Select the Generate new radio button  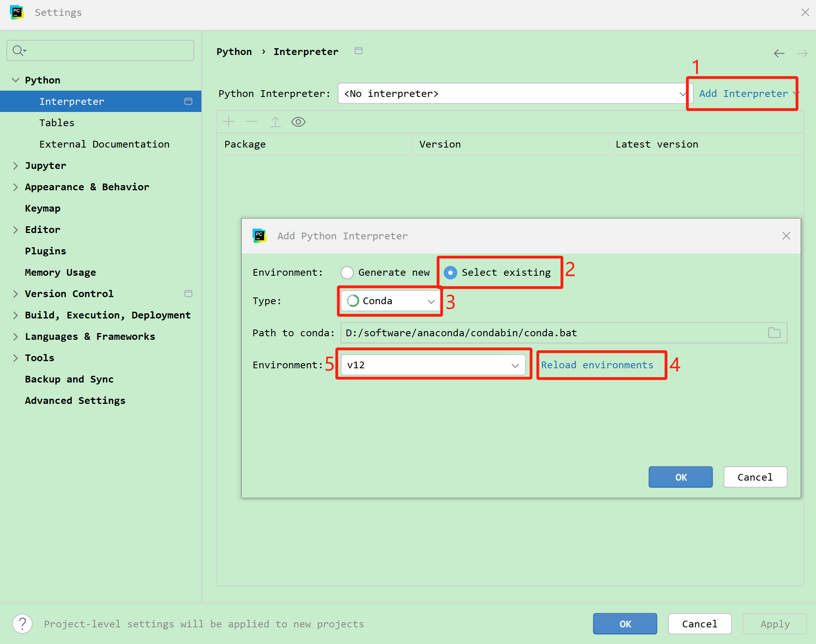pyautogui.click(x=347, y=273)
